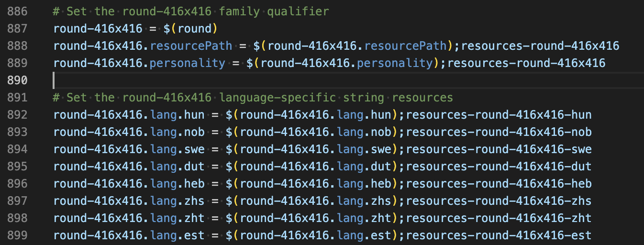644x245 pixels.
Task: Select line number 895 in the gutter
Action: [18, 167]
